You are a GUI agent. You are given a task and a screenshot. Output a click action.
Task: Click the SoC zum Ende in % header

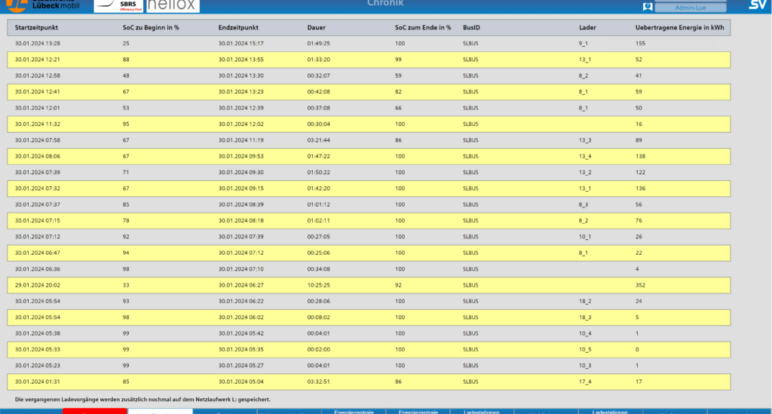[x=423, y=27]
